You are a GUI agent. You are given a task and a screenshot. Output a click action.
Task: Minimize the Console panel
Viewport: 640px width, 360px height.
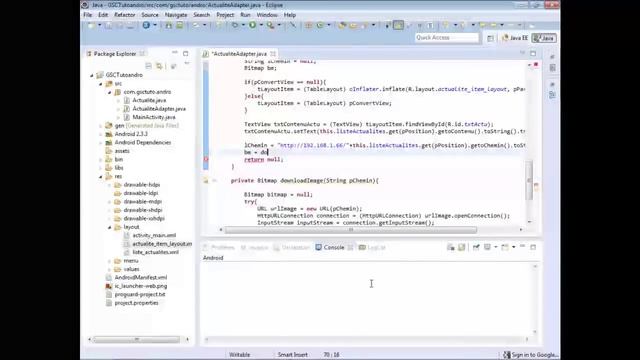point(522,247)
